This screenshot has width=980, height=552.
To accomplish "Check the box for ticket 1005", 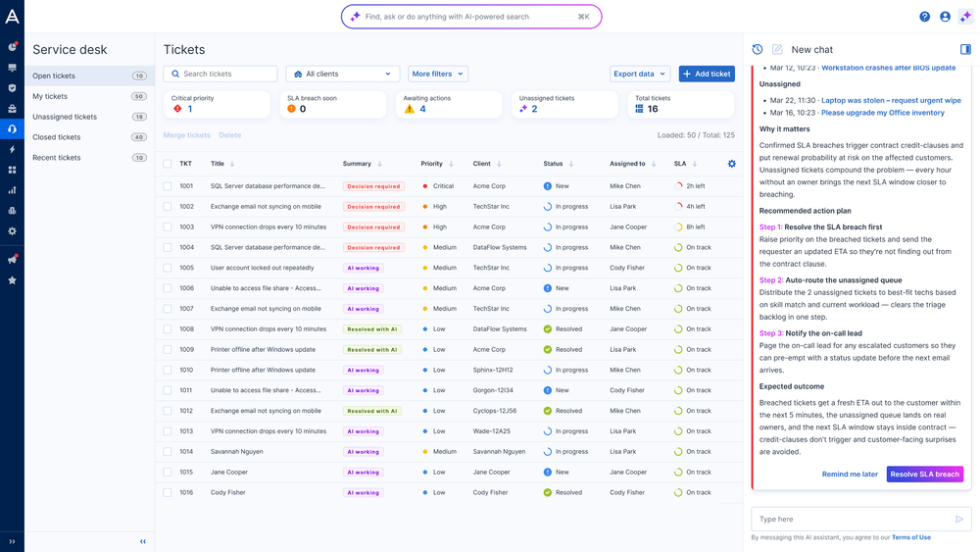I will click(x=167, y=268).
